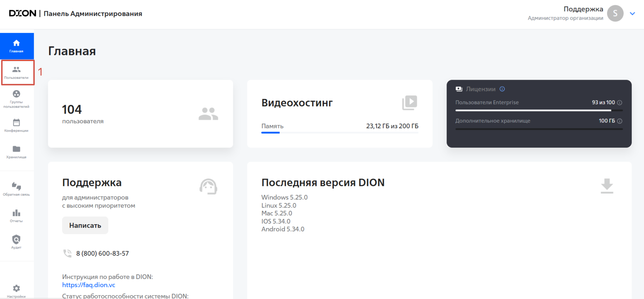644x299 pixels.
Task: Click info icon beside 100 ГБ
Action: point(620,121)
